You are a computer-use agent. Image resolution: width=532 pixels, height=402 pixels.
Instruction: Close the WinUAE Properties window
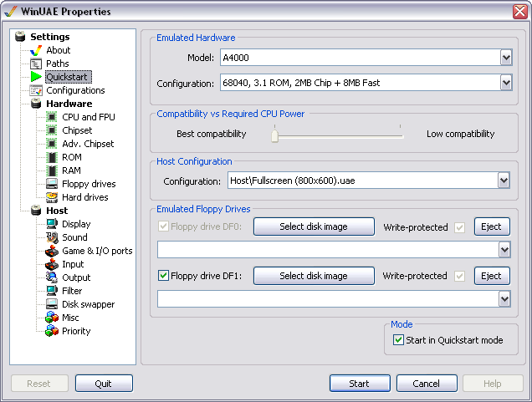pos(520,11)
